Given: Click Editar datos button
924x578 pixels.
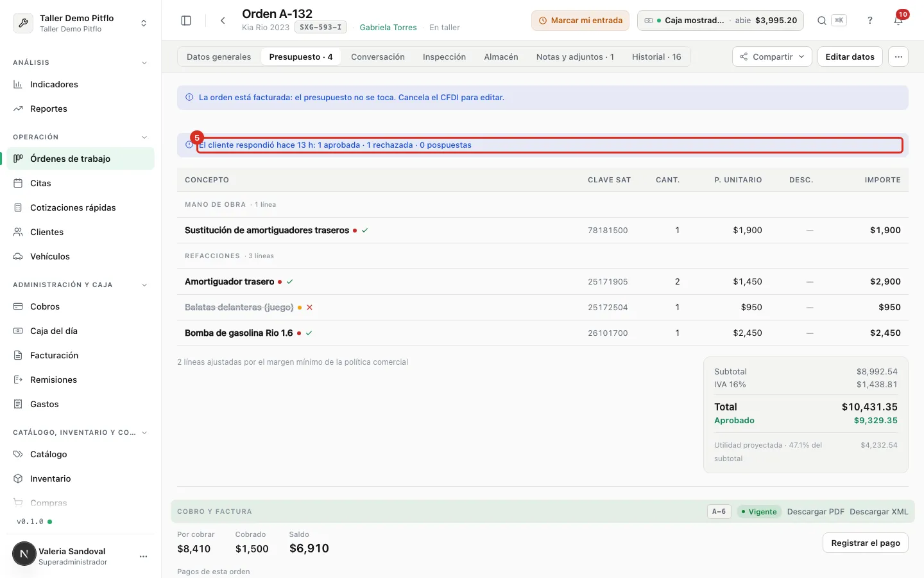Looking at the screenshot, I should coord(850,57).
